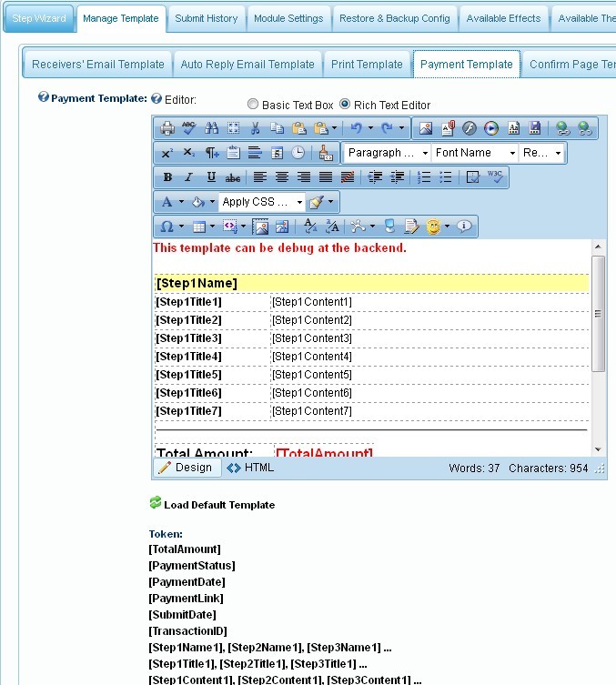Open the Media Manager play icon
616x685 pixels.
491,128
